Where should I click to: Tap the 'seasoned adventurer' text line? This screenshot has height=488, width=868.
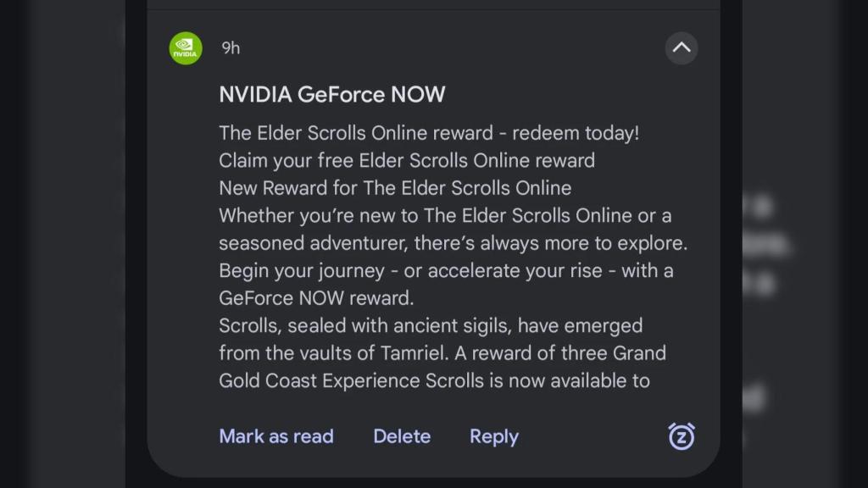tap(453, 243)
